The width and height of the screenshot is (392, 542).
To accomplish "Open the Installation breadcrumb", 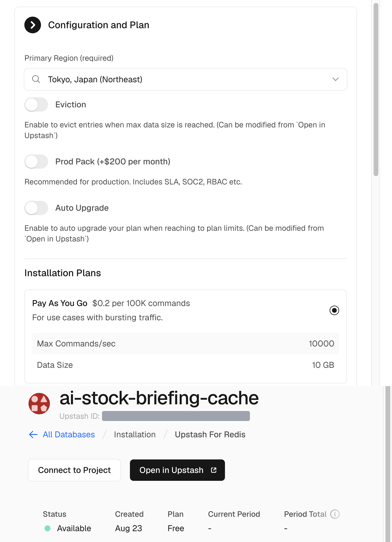I will (135, 434).
